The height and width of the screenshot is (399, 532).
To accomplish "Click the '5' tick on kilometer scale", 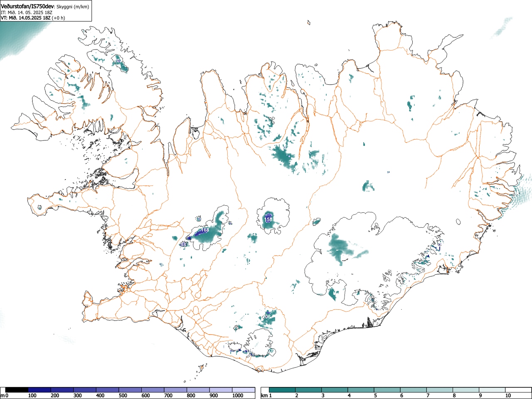I will [x=375, y=396].
